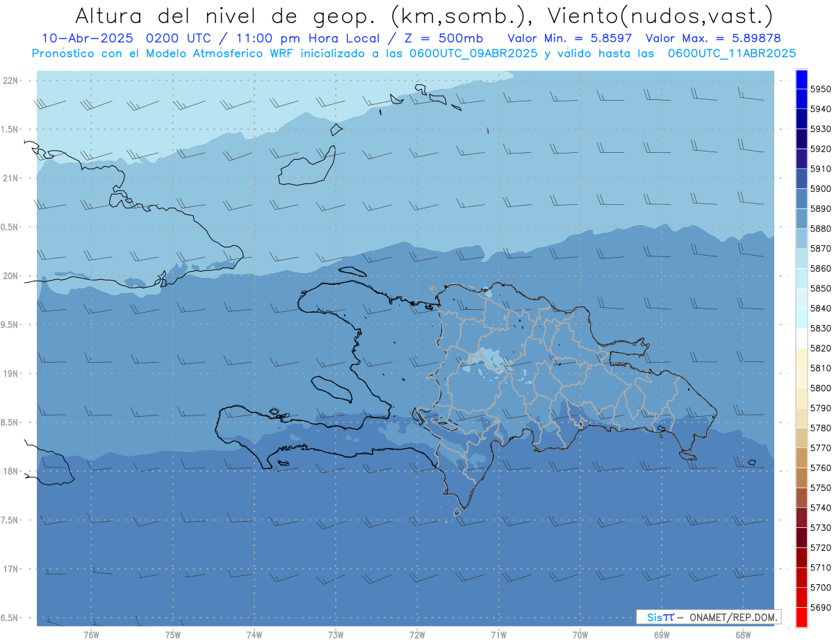Image resolution: width=834 pixels, height=644 pixels.
Task: Click the '5870' colorbar value
Action: coord(821,248)
